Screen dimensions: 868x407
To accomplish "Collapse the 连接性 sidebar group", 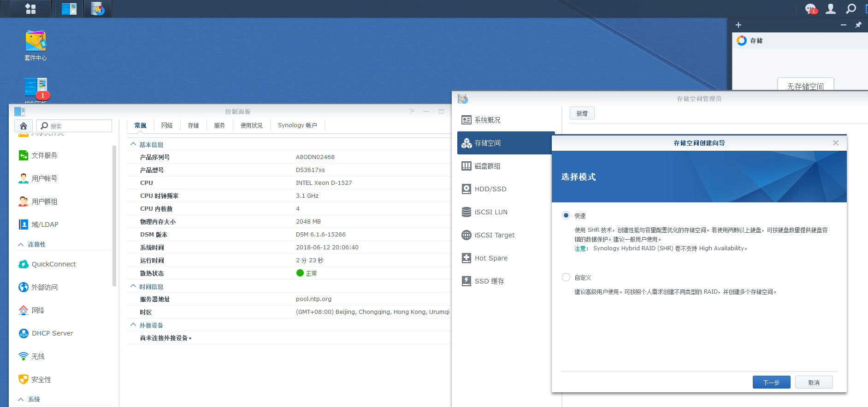I will pyautogui.click(x=21, y=244).
